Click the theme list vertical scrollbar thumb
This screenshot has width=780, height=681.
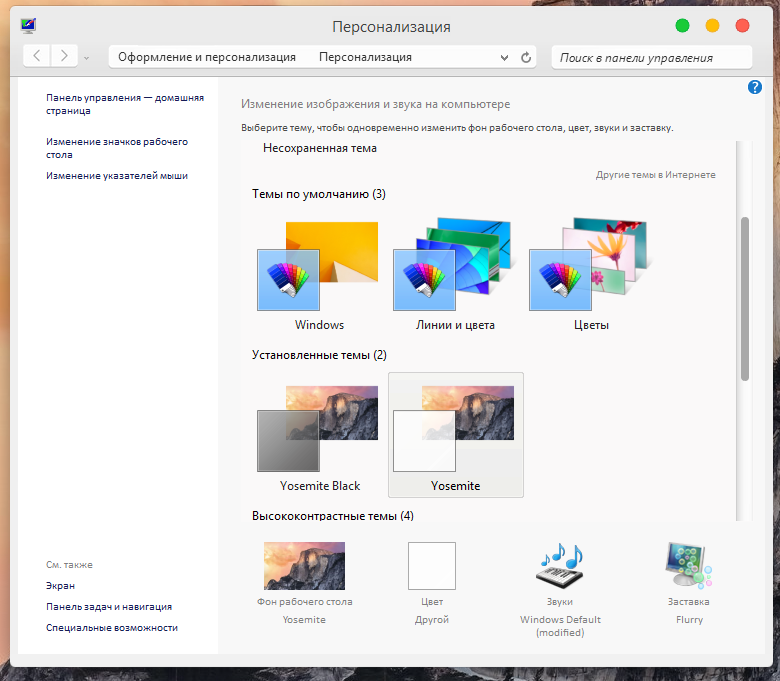(x=744, y=298)
